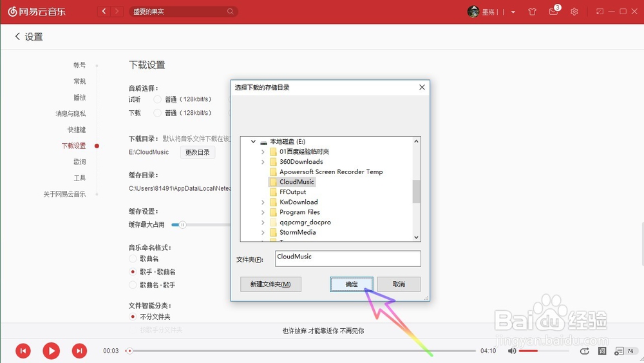Screen dimensions: 644x363
Task: Play the previous track
Action: (x=23, y=351)
